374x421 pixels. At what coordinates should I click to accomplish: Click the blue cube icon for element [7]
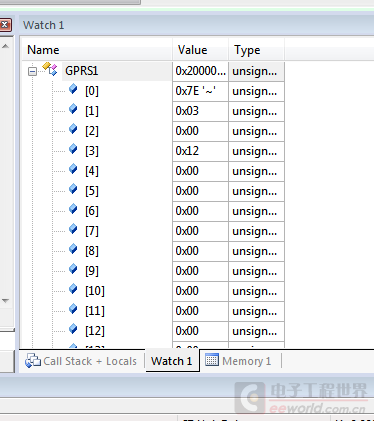pyautogui.click(x=73, y=229)
